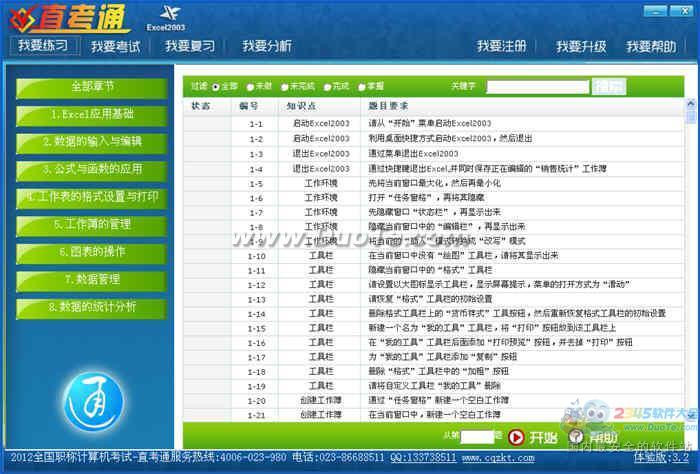The width and height of the screenshot is (700, 474).
Task: Select row 1-12 大图标显示工具栏
Action: (x=433, y=284)
